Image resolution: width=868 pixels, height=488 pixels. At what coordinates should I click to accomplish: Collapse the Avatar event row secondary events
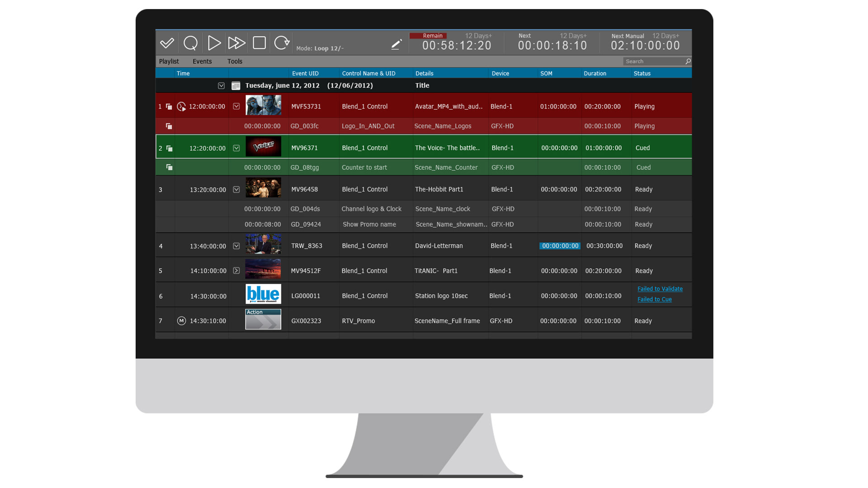pos(236,107)
